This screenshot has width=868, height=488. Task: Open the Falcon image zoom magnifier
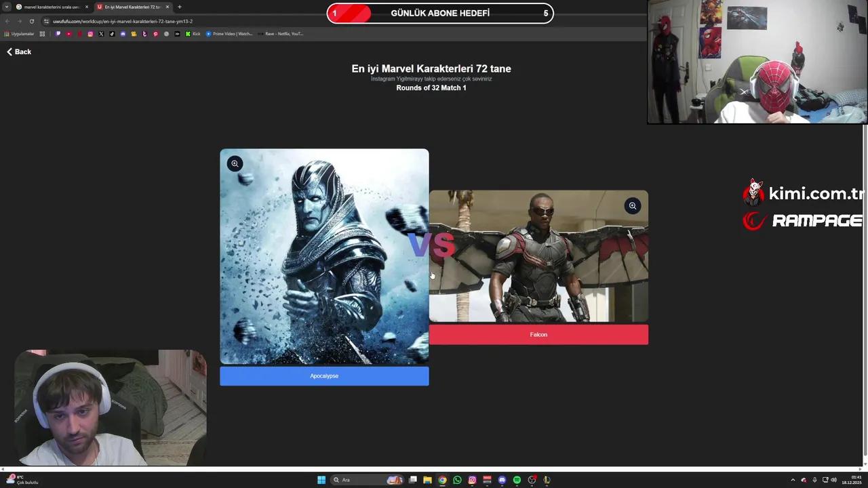(632, 205)
